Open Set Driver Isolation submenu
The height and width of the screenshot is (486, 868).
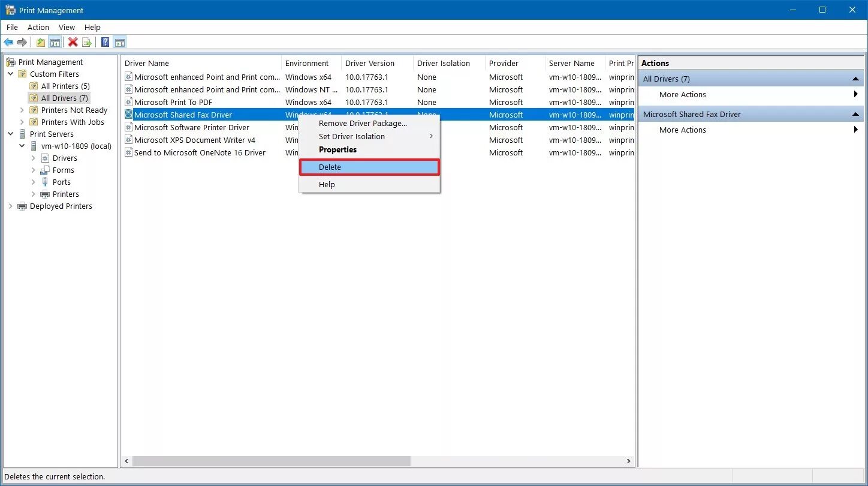point(369,136)
